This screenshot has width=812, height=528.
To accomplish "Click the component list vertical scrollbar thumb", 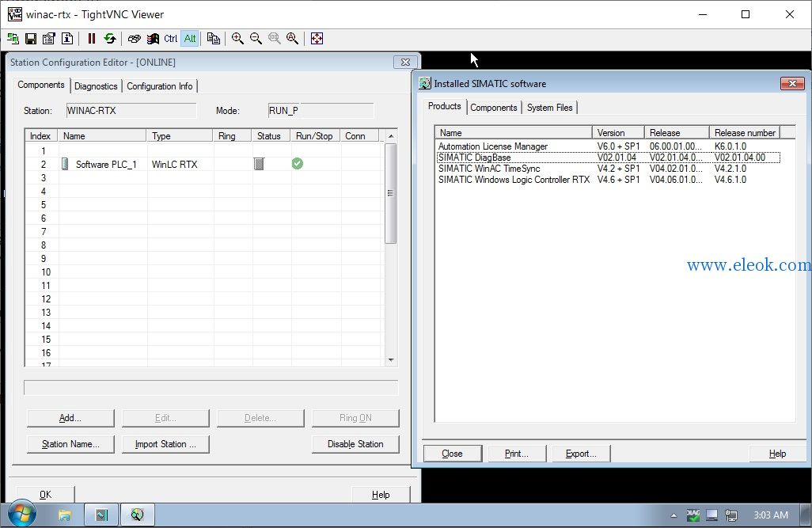I will coord(391,193).
